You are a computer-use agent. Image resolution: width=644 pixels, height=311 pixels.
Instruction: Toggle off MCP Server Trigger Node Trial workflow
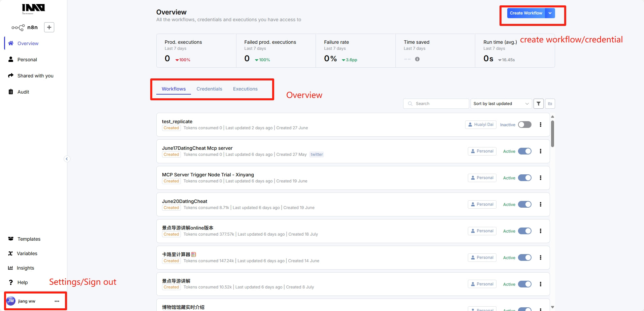point(524,178)
